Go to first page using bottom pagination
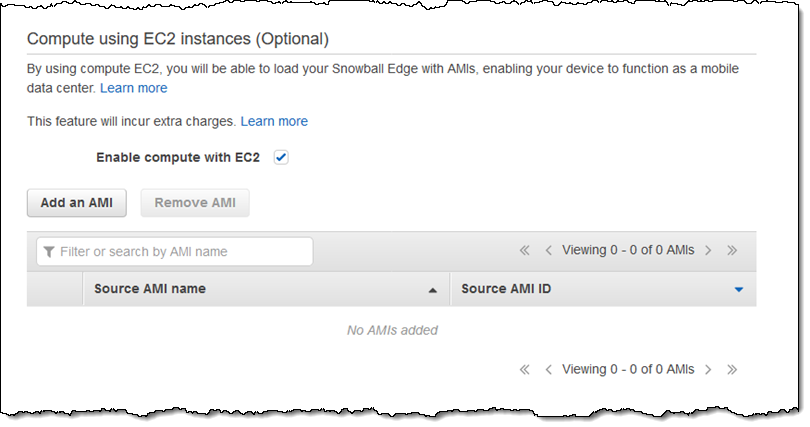 [525, 369]
